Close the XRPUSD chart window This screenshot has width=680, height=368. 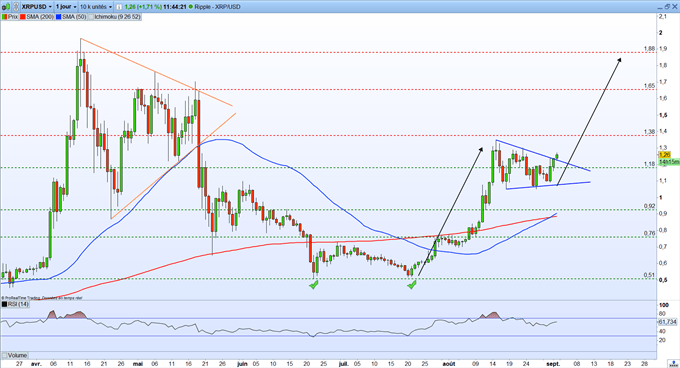[x=674, y=7]
